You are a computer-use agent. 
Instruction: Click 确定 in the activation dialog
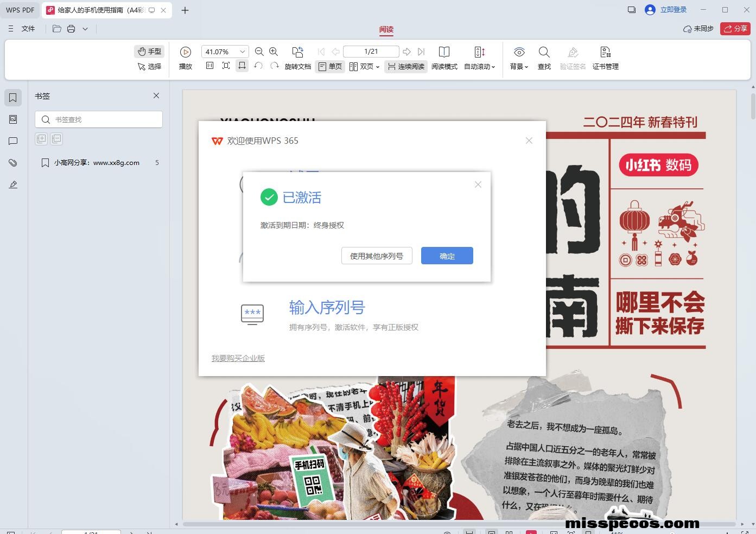(447, 256)
